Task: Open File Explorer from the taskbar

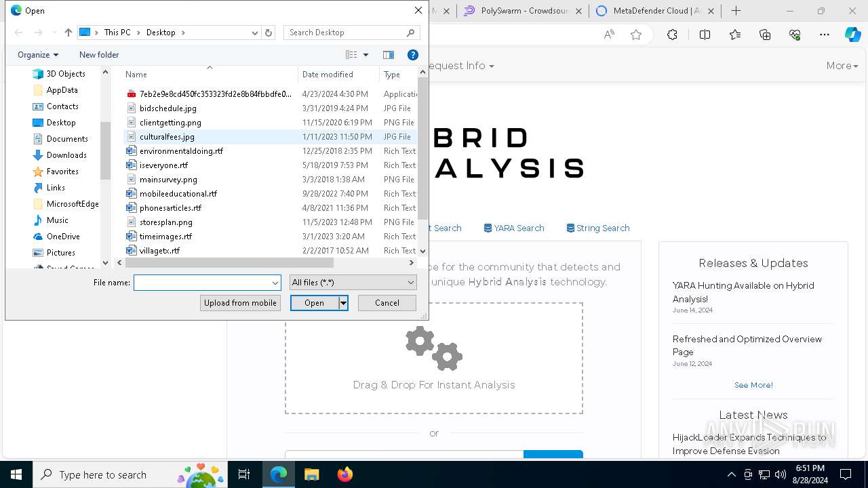Action: tap(311, 474)
